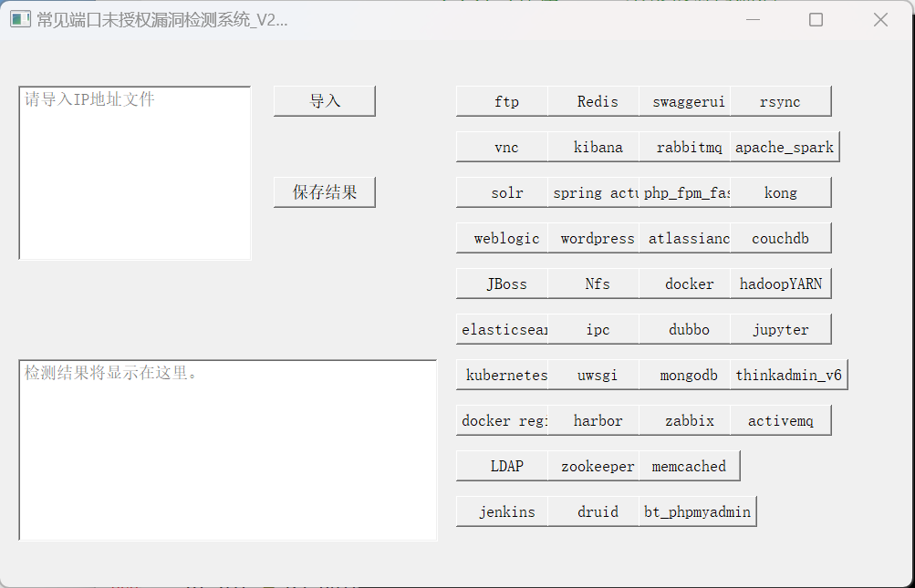The height and width of the screenshot is (588, 915).
Task: Click the LDAP button
Action: tap(502, 465)
